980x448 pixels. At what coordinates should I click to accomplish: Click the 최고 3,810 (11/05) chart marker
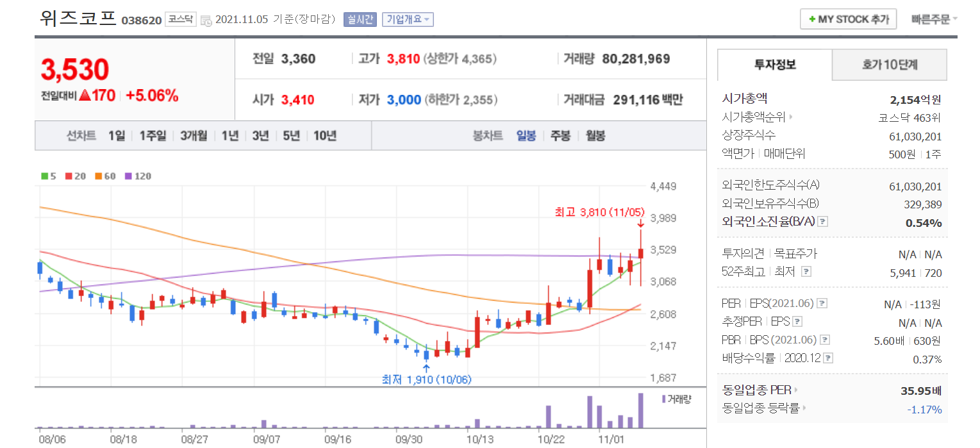[600, 212]
